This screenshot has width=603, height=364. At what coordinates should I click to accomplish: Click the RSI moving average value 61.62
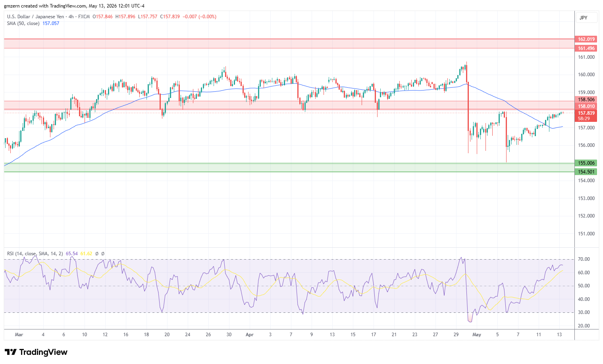86,254
